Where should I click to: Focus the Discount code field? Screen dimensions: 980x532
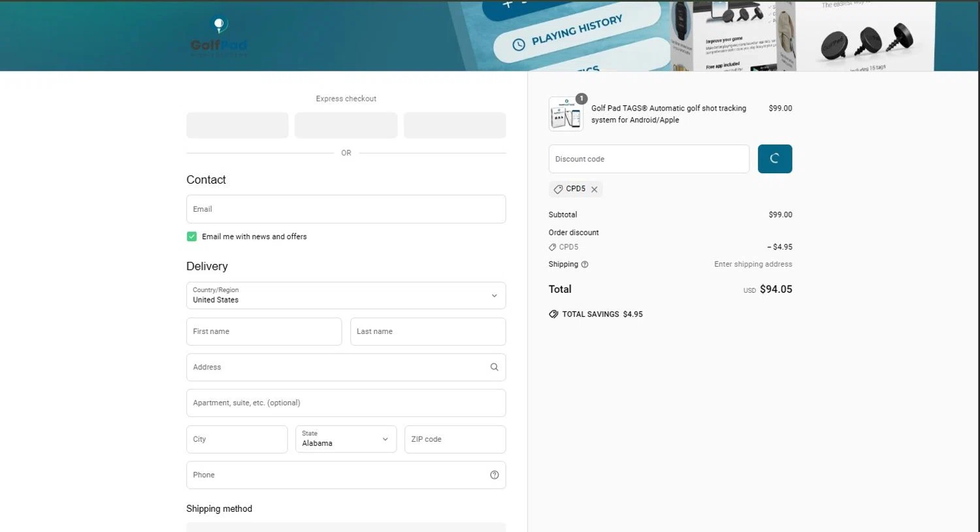649,159
